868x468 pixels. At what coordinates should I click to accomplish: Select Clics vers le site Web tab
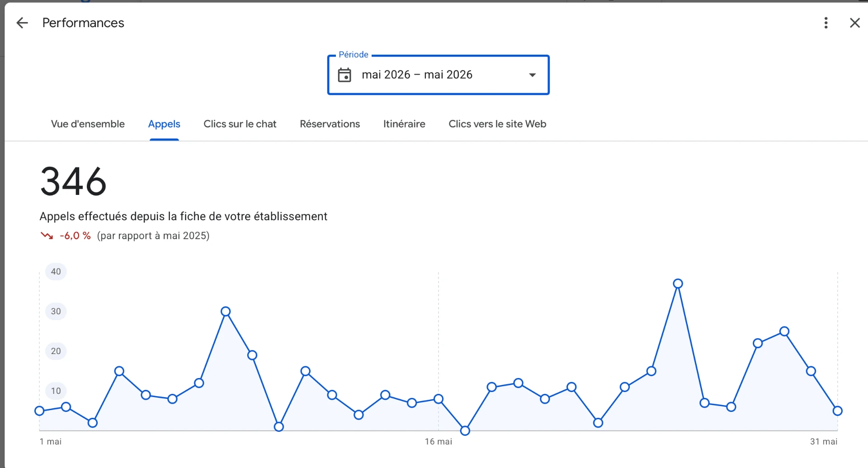[x=497, y=124]
